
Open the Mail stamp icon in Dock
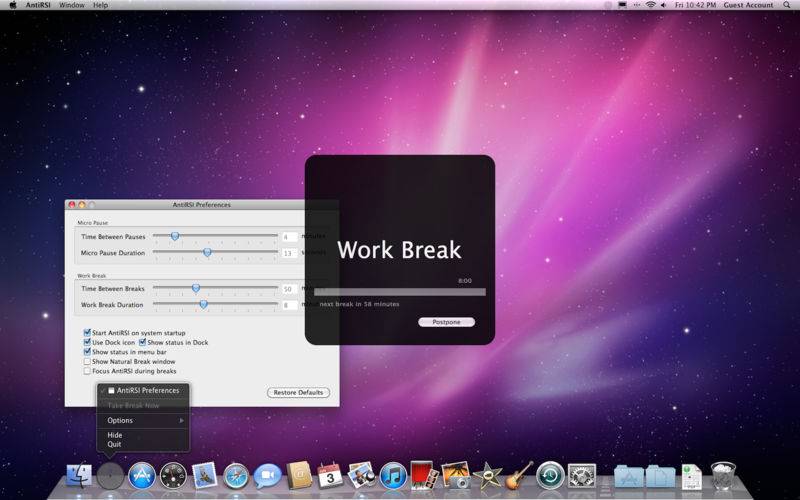pos(205,476)
